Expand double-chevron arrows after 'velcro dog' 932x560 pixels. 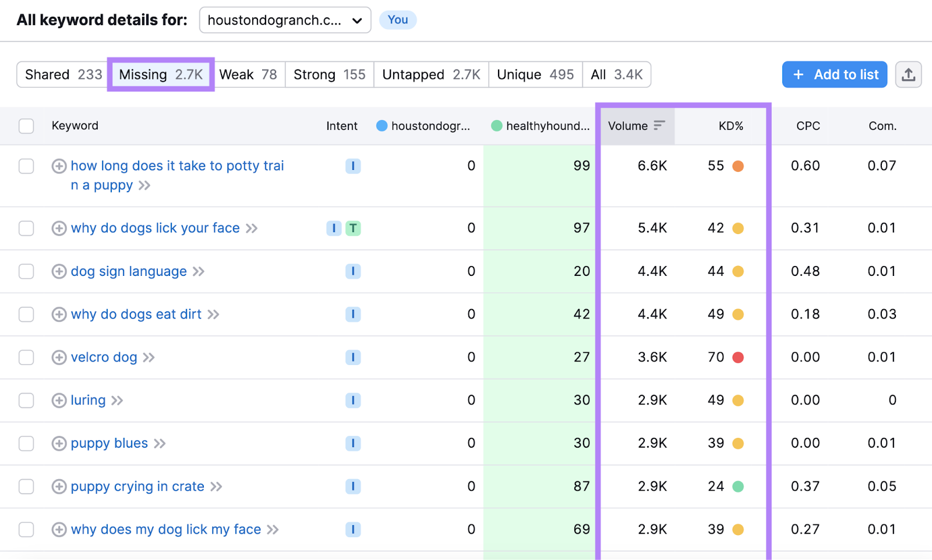(x=149, y=357)
